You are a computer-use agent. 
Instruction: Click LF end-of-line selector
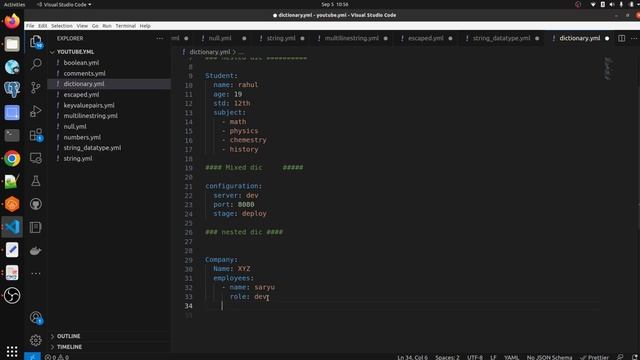tap(493, 357)
